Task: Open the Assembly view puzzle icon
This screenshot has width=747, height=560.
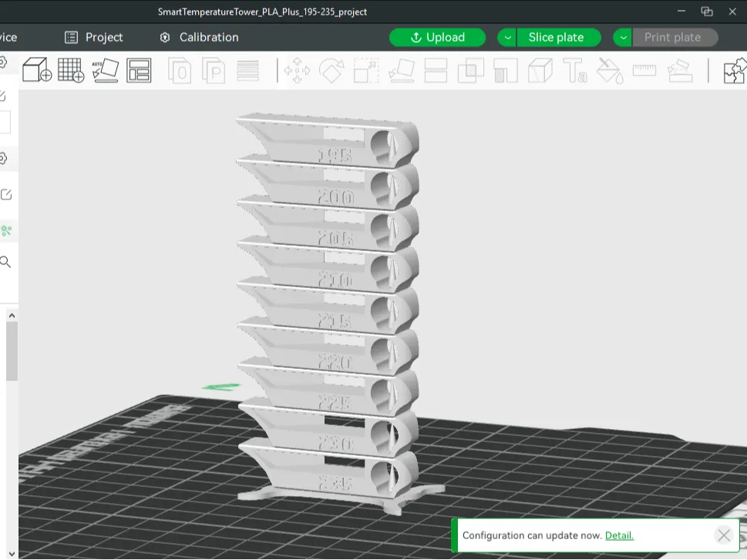Action: pyautogui.click(x=732, y=71)
